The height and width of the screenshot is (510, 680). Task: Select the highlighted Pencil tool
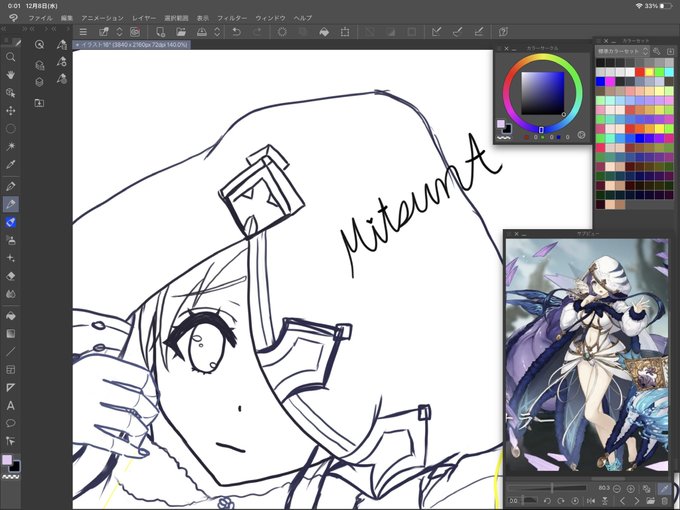click(10, 204)
